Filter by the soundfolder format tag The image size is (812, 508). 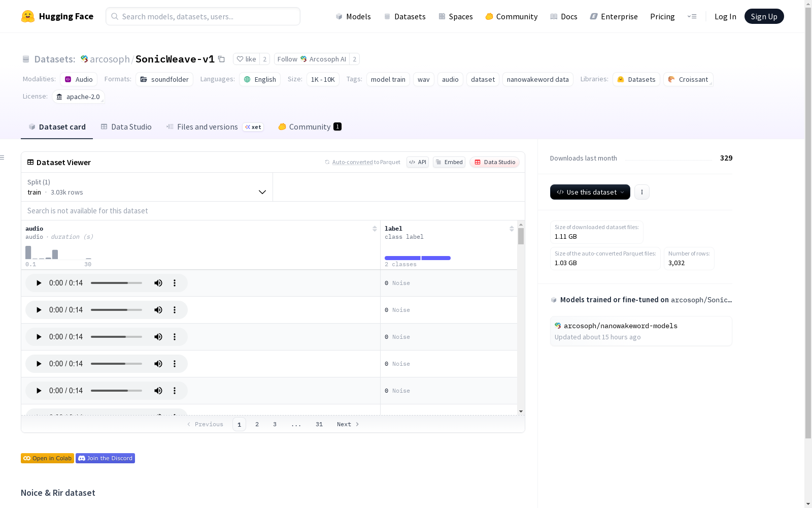pyautogui.click(x=164, y=79)
